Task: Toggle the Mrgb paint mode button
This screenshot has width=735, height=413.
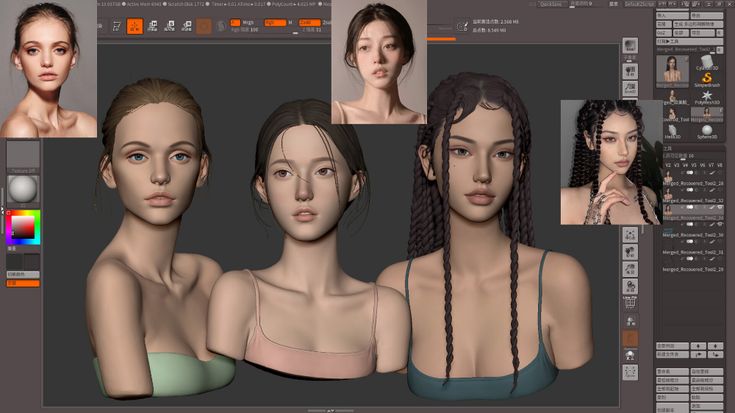Action: (248, 23)
